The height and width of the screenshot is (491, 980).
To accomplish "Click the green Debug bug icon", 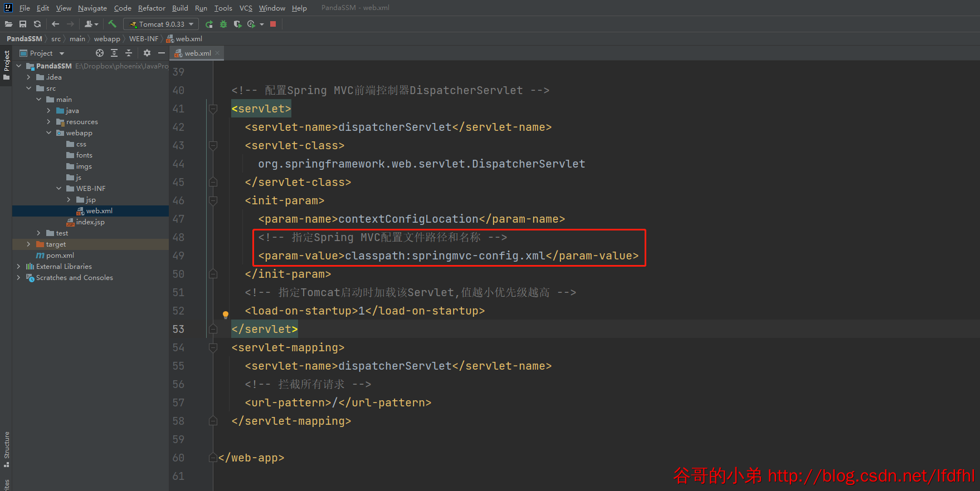I will pos(223,24).
